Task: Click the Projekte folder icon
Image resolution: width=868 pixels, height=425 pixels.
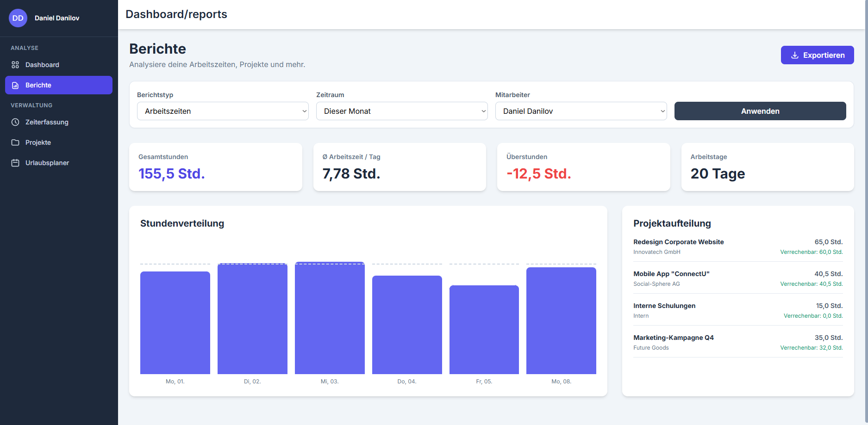Action: (x=15, y=142)
